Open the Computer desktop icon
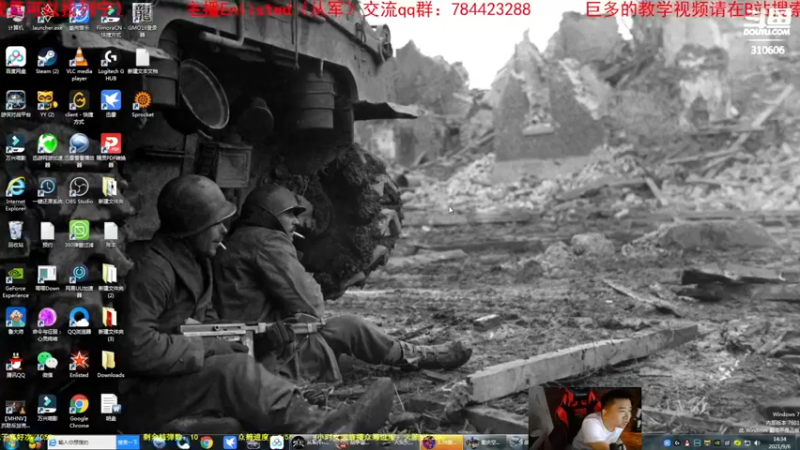 (x=15, y=17)
